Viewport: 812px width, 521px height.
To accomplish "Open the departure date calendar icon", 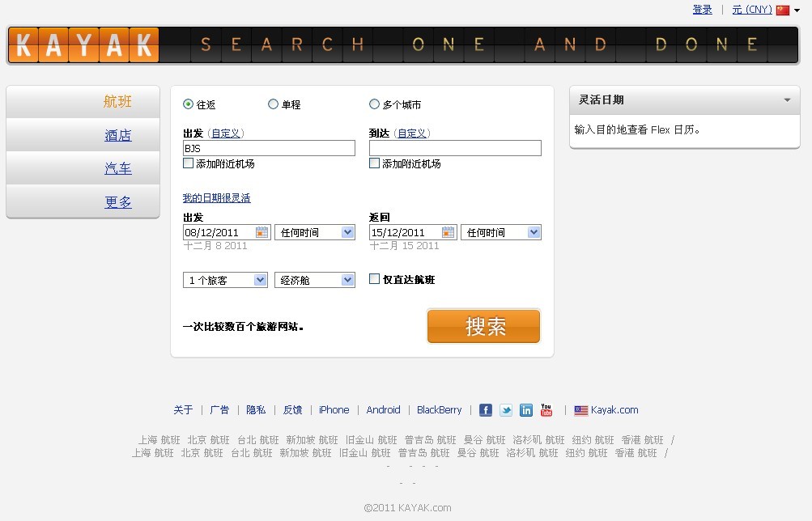I will (262, 232).
